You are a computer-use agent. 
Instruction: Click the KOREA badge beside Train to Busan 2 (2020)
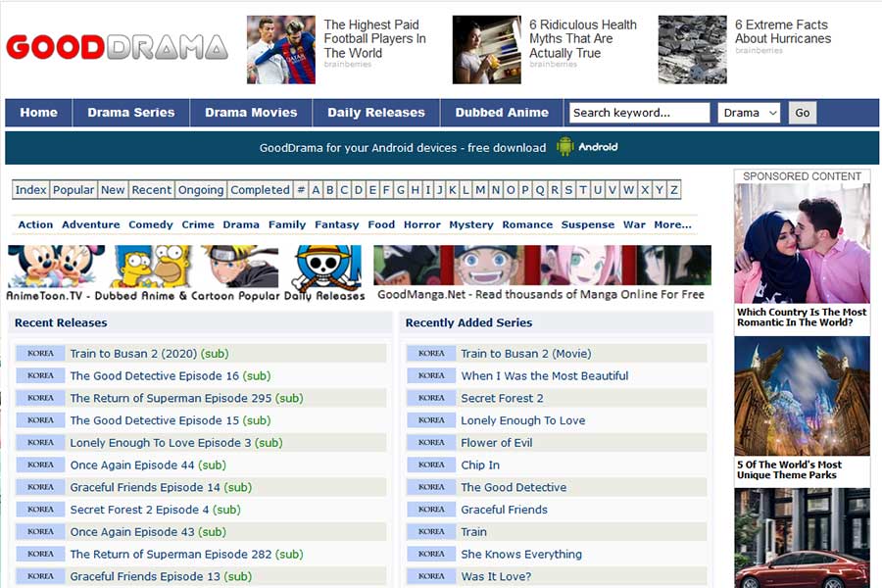coord(40,354)
